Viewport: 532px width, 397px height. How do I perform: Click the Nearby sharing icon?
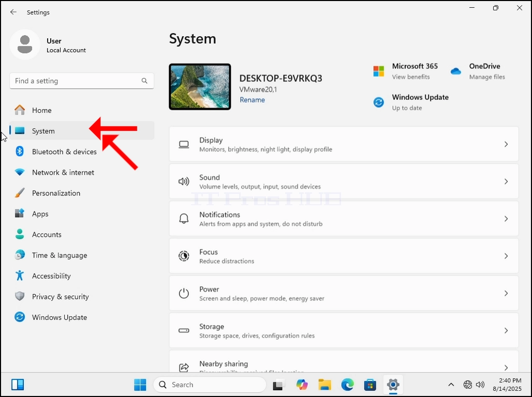pyautogui.click(x=184, y=367)
